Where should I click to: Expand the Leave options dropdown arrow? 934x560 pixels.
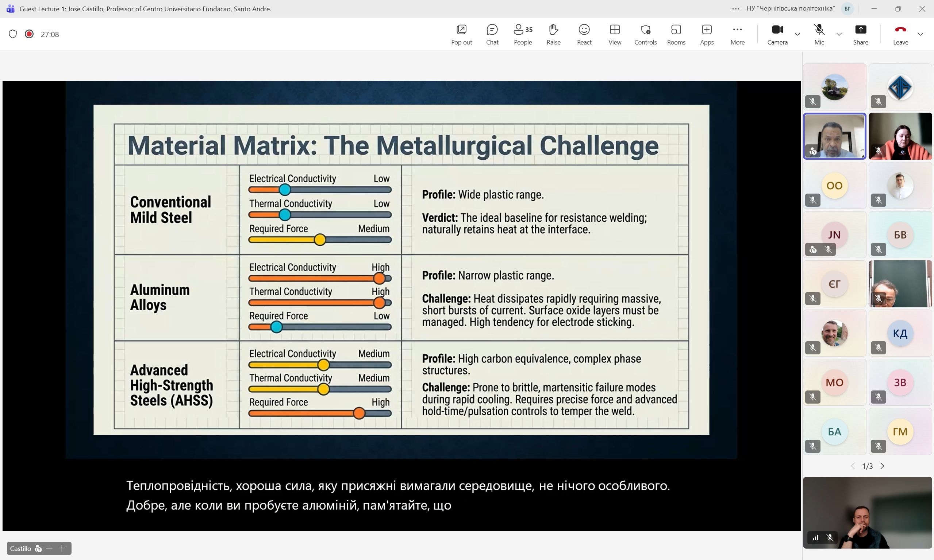coord(920,34)
